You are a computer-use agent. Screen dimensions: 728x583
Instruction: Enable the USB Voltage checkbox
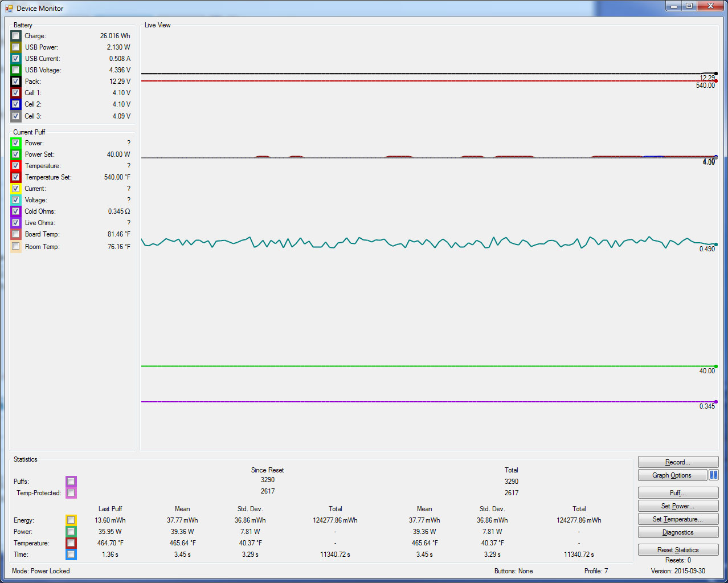16,70
